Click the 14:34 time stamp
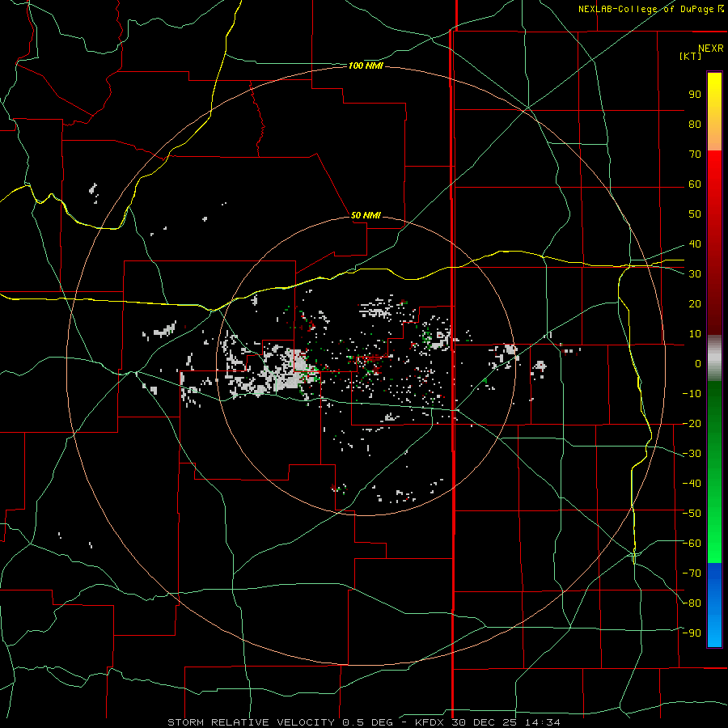This screenshot has height=728, width=728. pos(543,722)
